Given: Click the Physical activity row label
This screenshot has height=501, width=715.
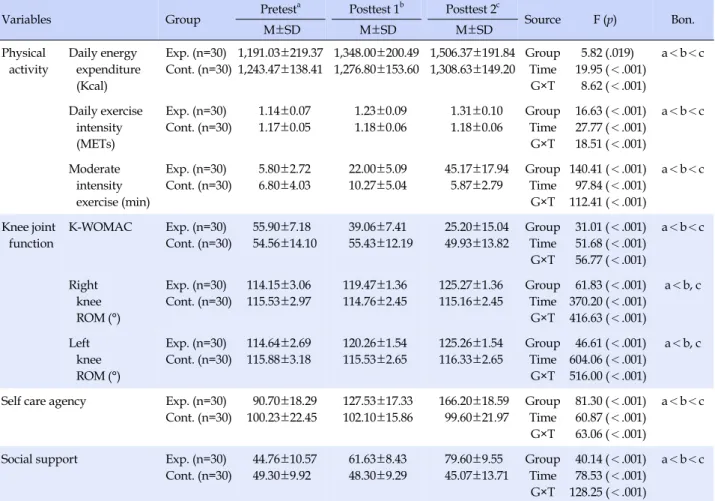Looking at the screenshot, I should pos(25,61).
